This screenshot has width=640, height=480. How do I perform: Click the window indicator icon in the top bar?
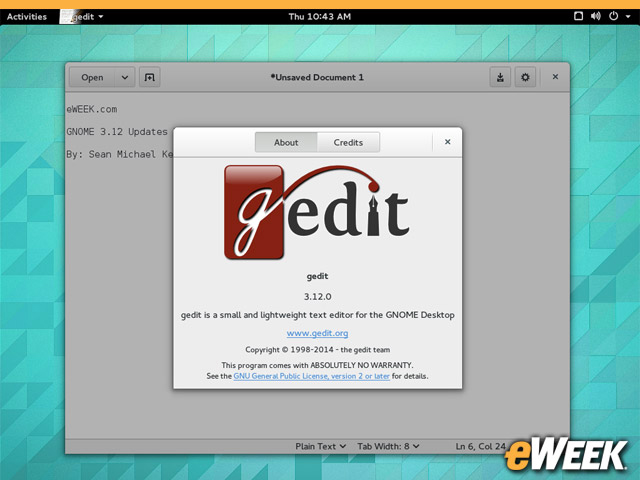pyautogui.click(x=577, y=16)
